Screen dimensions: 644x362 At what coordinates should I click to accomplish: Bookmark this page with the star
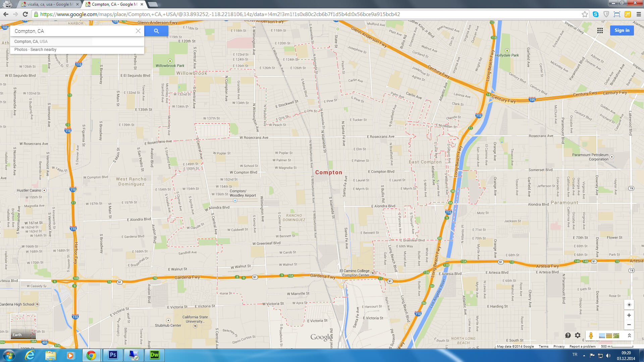(585, 14)
